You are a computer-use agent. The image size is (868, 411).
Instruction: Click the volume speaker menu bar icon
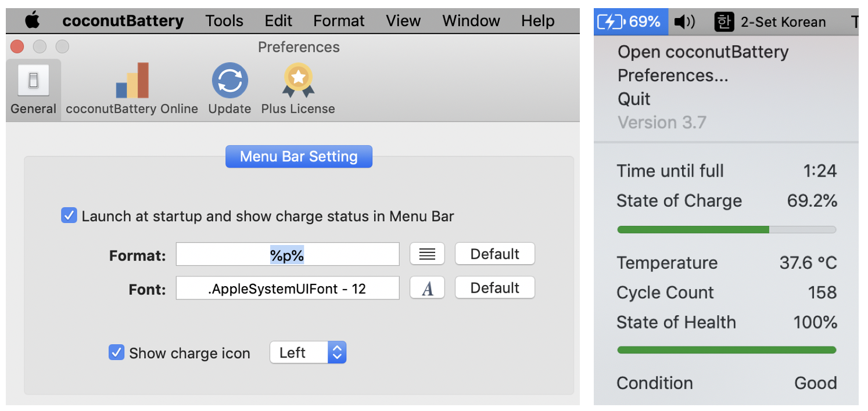(x=685, y=22)
